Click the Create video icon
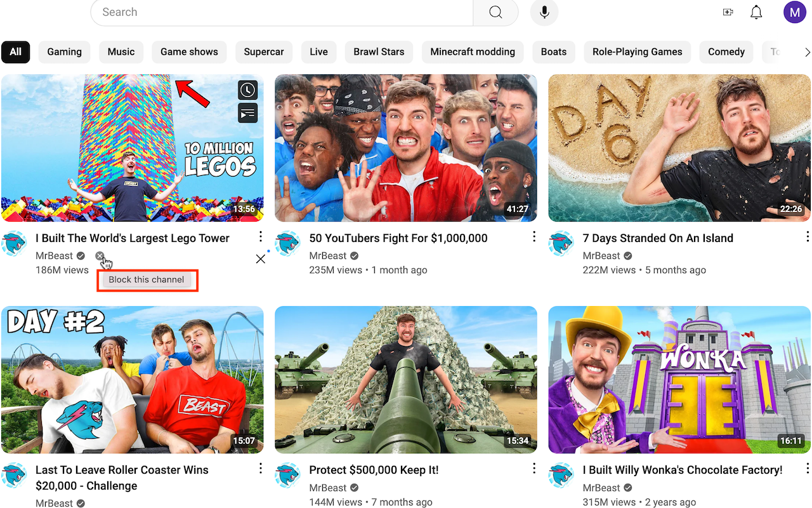 click(728, 11)
